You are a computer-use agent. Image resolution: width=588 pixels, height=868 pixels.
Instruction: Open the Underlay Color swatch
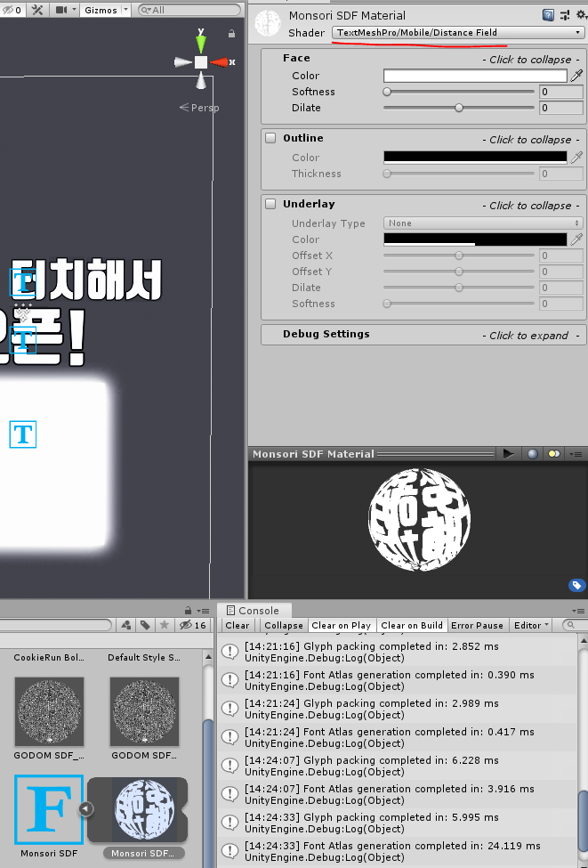pos(475,239)
